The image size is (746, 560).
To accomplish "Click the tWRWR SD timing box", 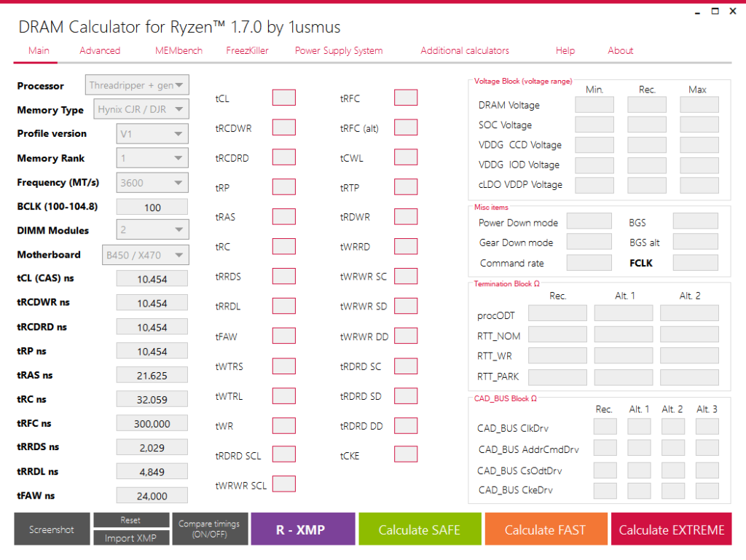I will tap(406, 306).
